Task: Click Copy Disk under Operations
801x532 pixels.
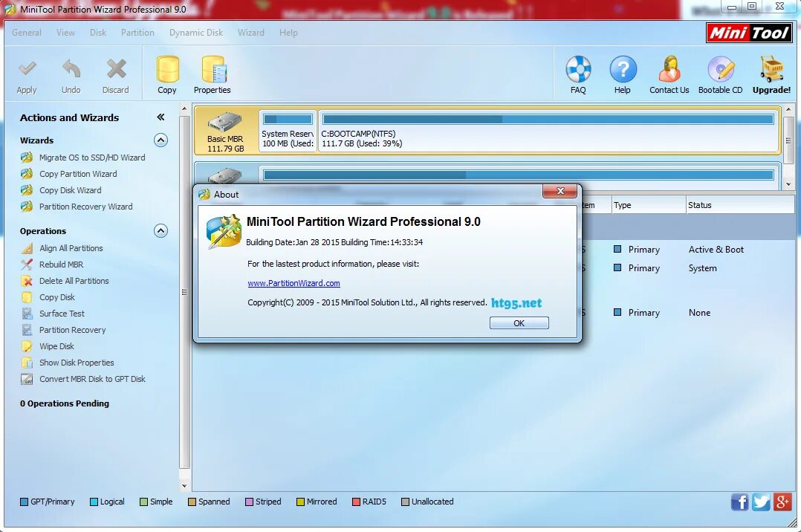Action: pyautogui.click(x=57, y=297)
